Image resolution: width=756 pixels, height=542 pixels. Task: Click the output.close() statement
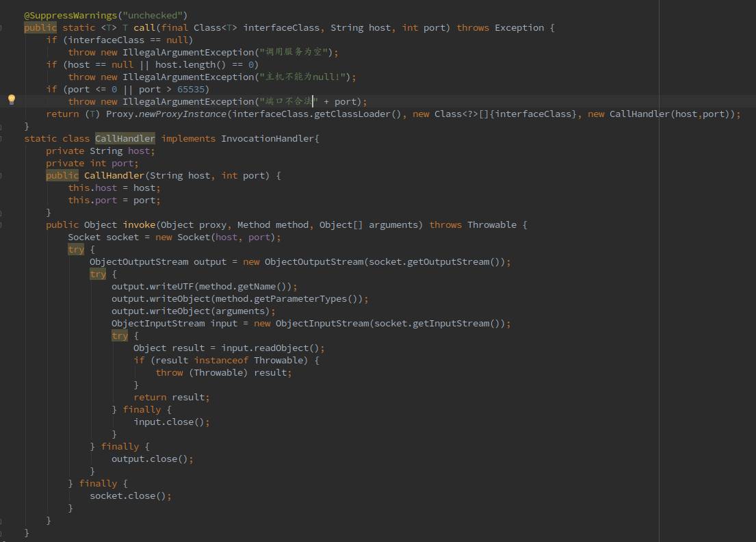tap(152, 459)
